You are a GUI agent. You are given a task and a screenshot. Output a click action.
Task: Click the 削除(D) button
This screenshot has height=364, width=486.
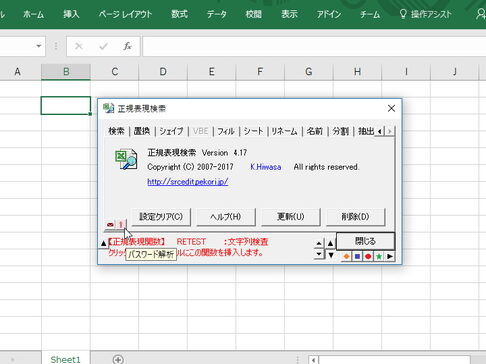coord(355,217)
